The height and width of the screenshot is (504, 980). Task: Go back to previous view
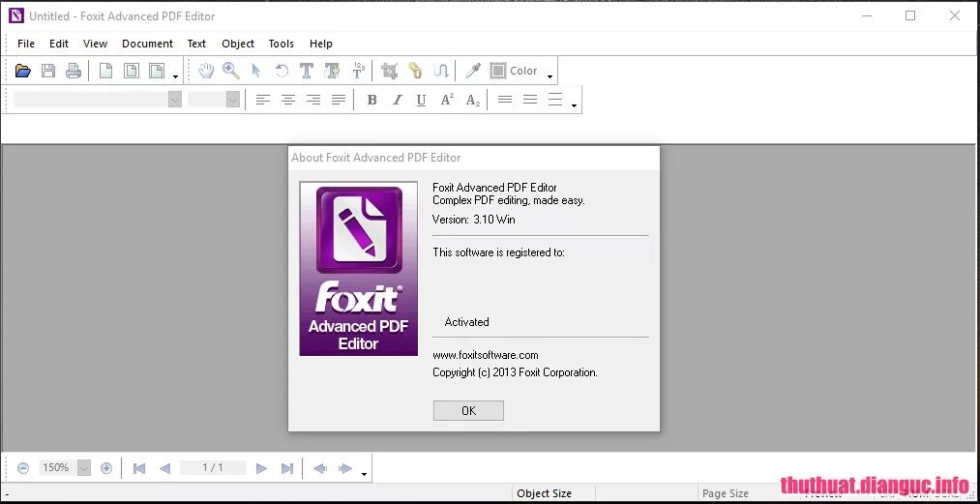pyautogui.click(x=320, y=468)
